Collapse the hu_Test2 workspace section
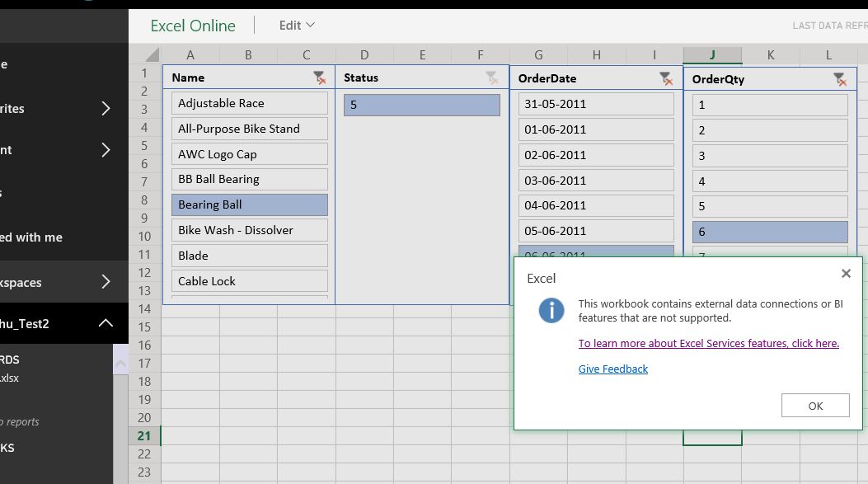The image size is (868, 484). [106, 323]
